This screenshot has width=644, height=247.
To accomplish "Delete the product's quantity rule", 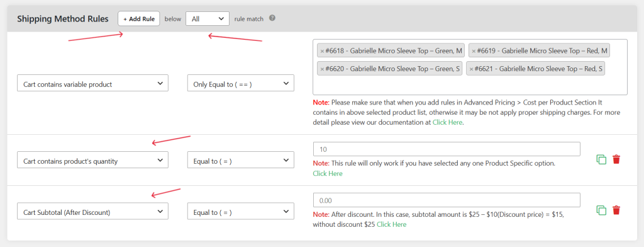I will 616,159.
